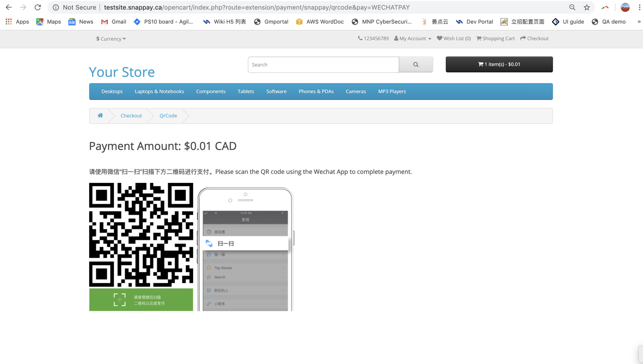
Task: Select the Cameras menu item
Action: coord(356,91)
